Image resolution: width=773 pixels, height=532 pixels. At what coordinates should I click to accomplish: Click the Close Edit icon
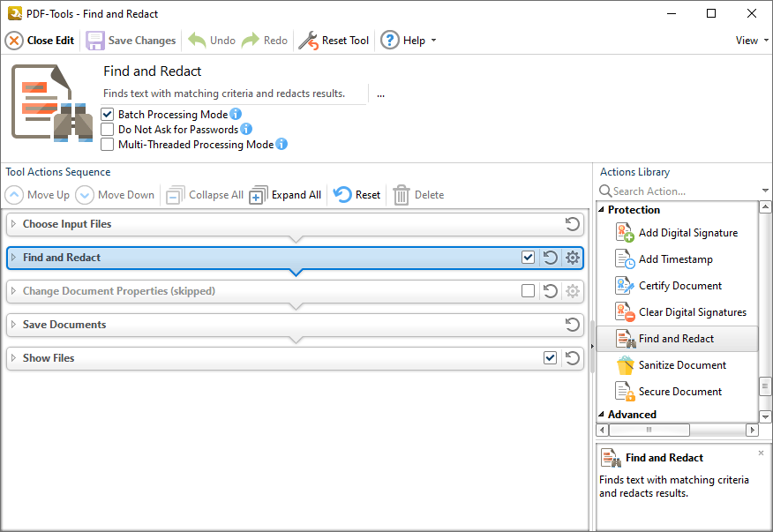click(14, 41)
